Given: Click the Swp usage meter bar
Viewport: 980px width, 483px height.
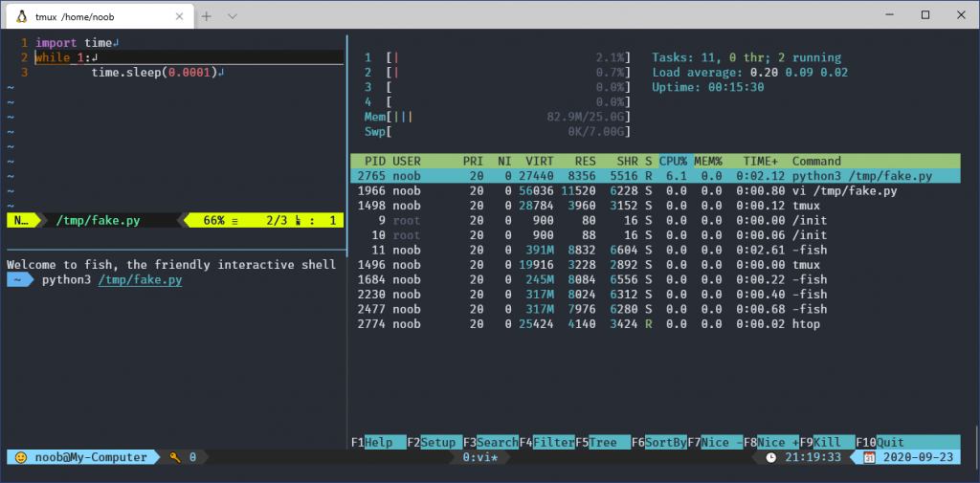Looking at the screenshot, I should point(498,132).
